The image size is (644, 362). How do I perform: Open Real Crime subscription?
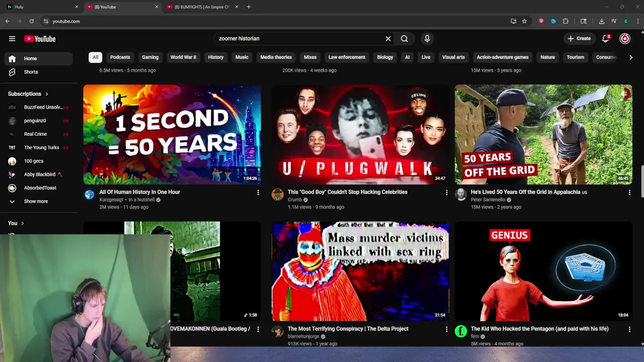[38, 134]
